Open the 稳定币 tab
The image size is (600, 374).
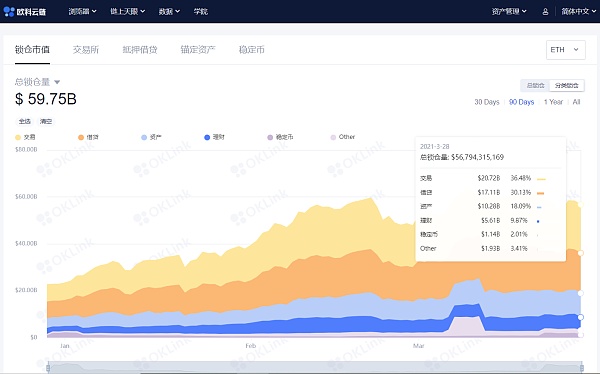[251, 50]
